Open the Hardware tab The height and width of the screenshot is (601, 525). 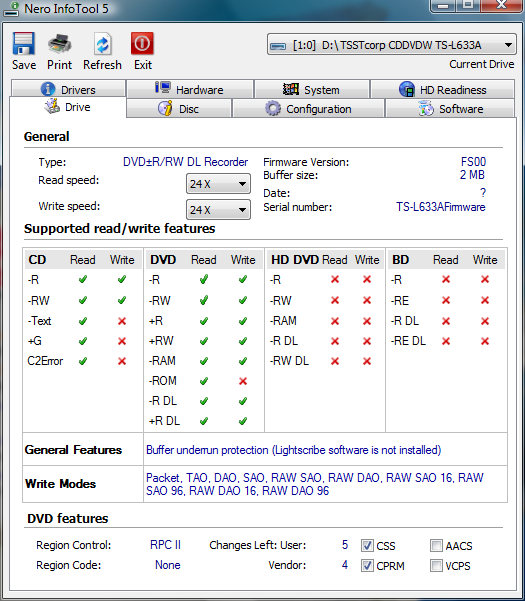(x=190, y=89)
